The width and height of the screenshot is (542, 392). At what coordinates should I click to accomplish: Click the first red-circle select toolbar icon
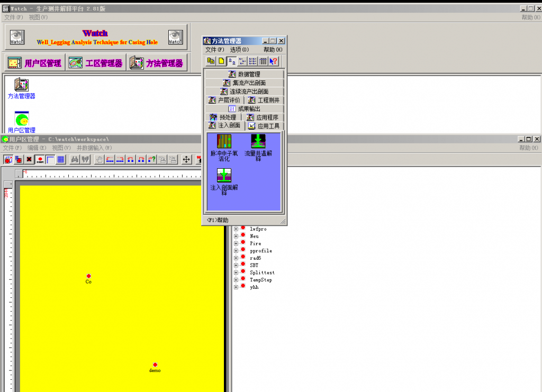(x=8, y=159)
